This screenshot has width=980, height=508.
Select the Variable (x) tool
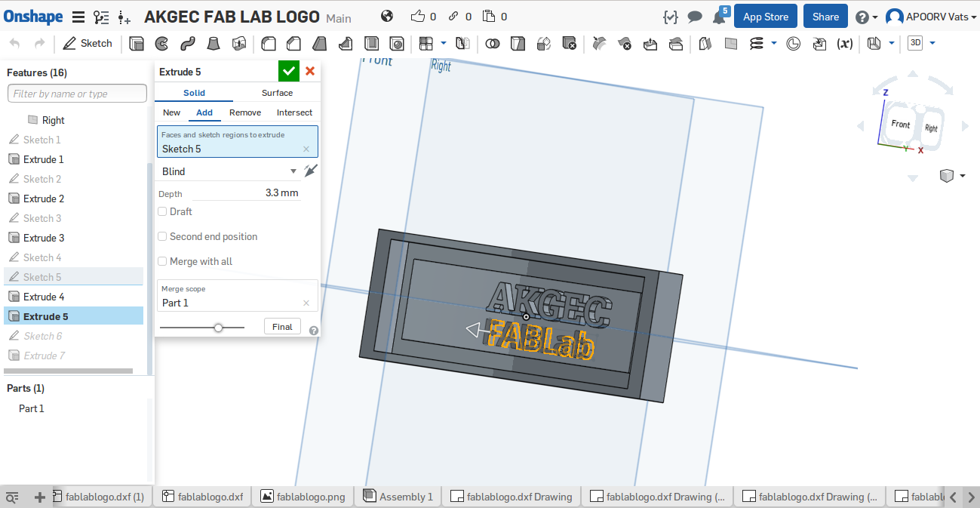tap(845, 44)
